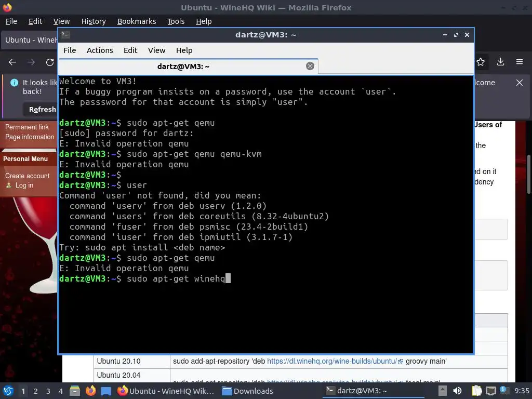532x399 pixels.
Task: Maximize the terminal window
Action: click(x=456, y=35)
